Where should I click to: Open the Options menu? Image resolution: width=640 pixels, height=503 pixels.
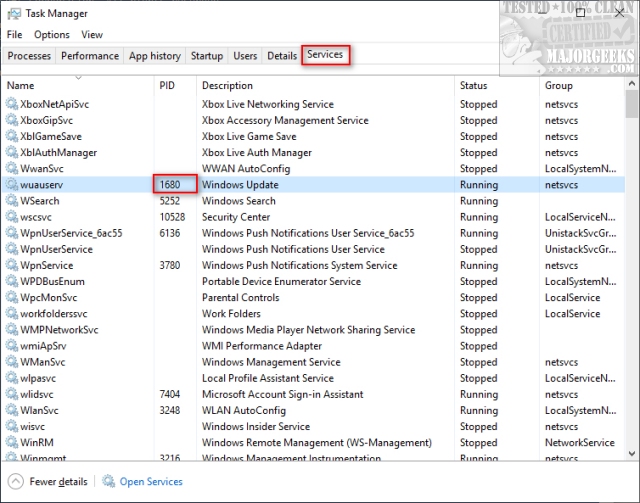coord(52,35)
